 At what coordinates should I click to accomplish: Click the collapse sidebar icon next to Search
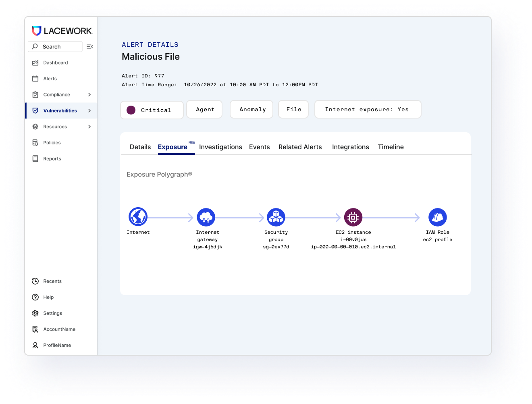(89, 46)
